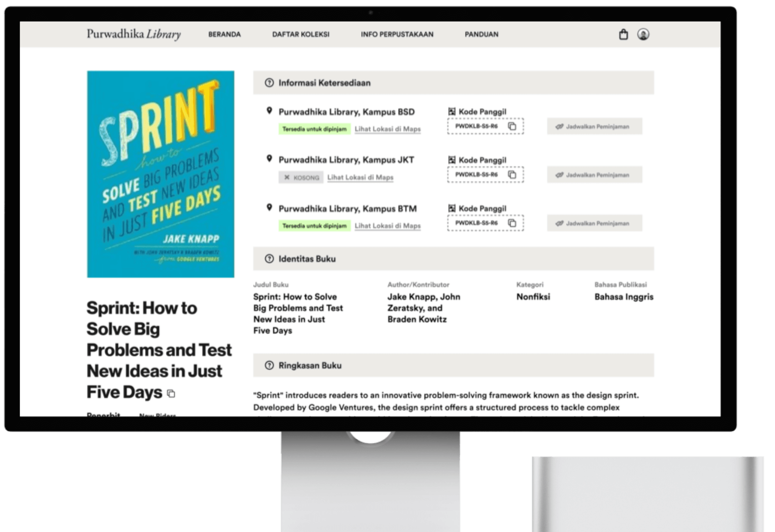Image resolution: width=775 pixels, height=532 pixels.
Task: Click Purwadhika Library, Kampus JKT name
Action: point(346,160)
